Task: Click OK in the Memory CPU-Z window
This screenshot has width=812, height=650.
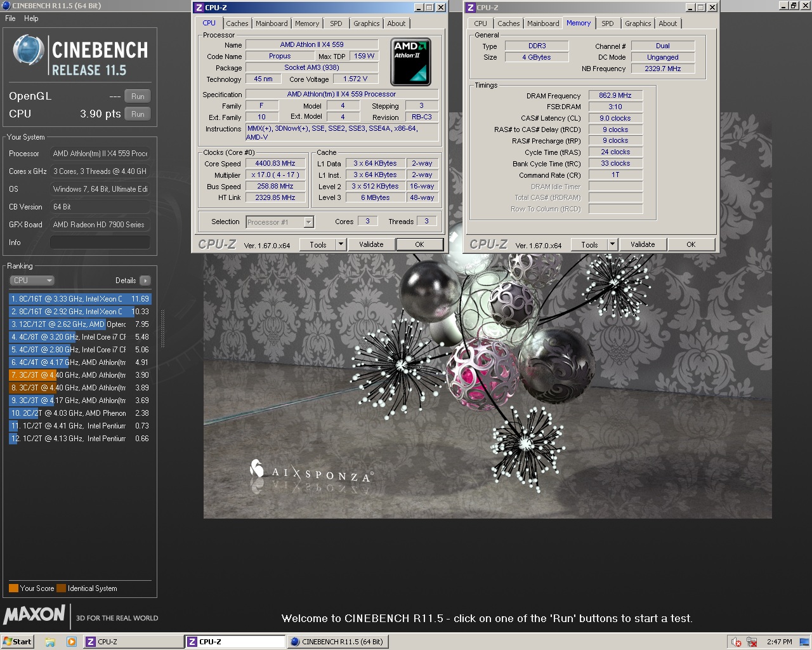Action: click(x=691, y=244)
